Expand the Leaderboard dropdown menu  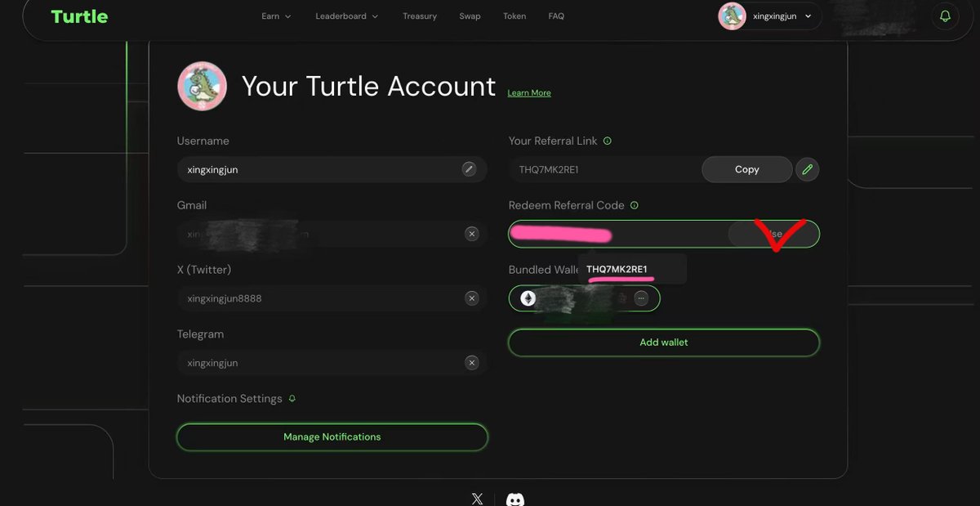(x=346, y=16)
